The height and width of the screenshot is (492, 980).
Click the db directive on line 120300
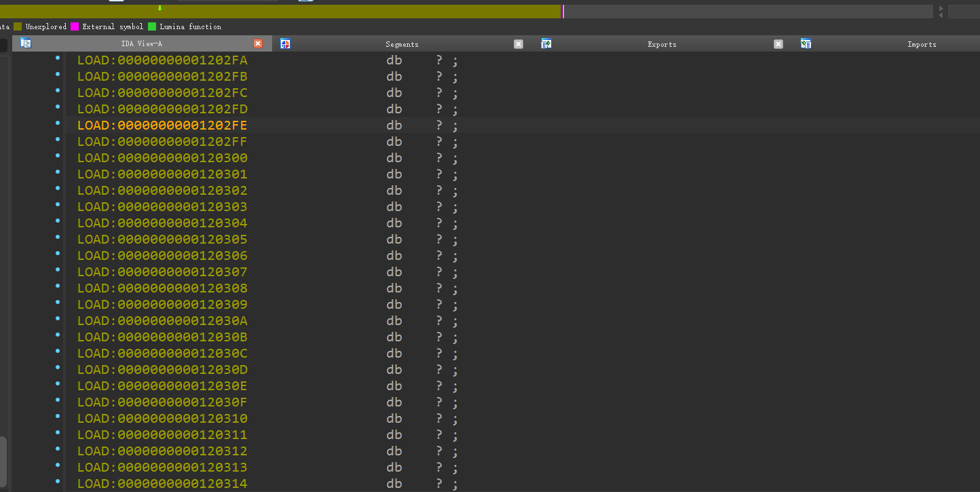pyautogui.click(x=394, y=158)
